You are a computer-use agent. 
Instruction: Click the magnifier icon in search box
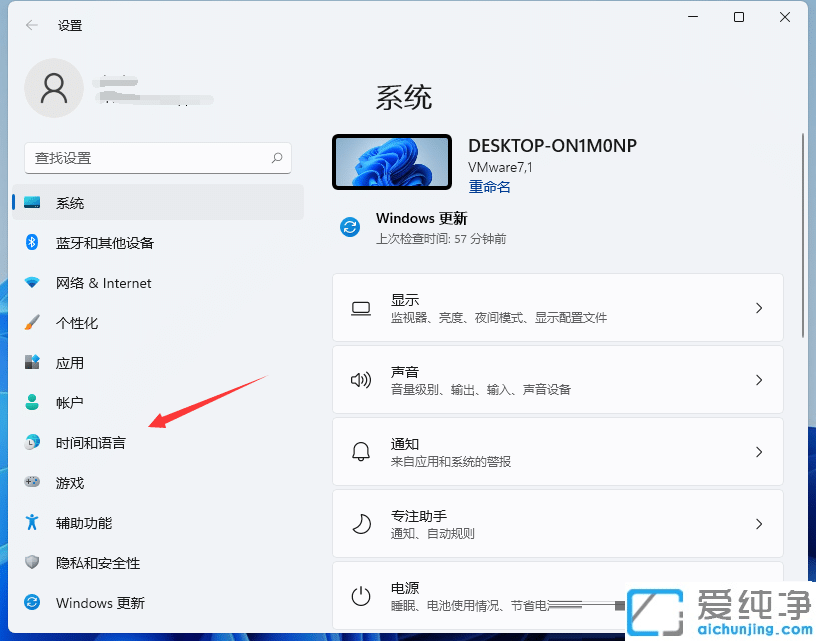pos(277,158)
